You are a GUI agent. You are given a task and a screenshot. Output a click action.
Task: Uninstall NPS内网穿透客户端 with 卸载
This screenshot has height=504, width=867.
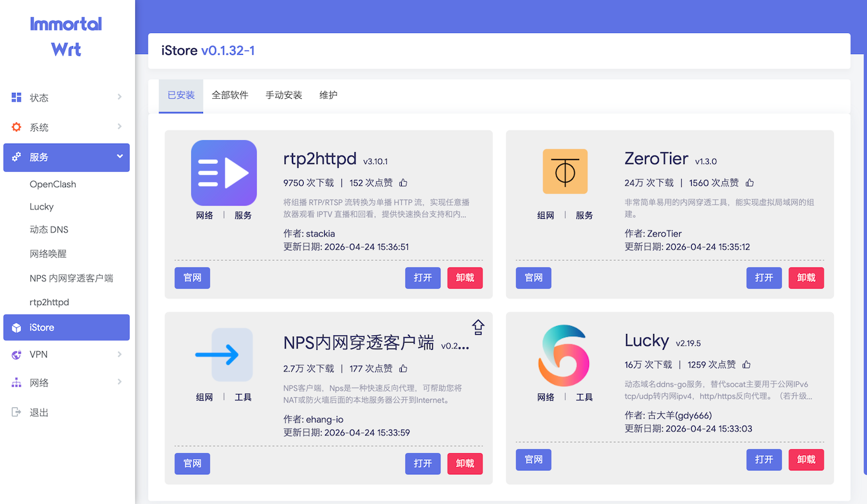coord(465,464)
